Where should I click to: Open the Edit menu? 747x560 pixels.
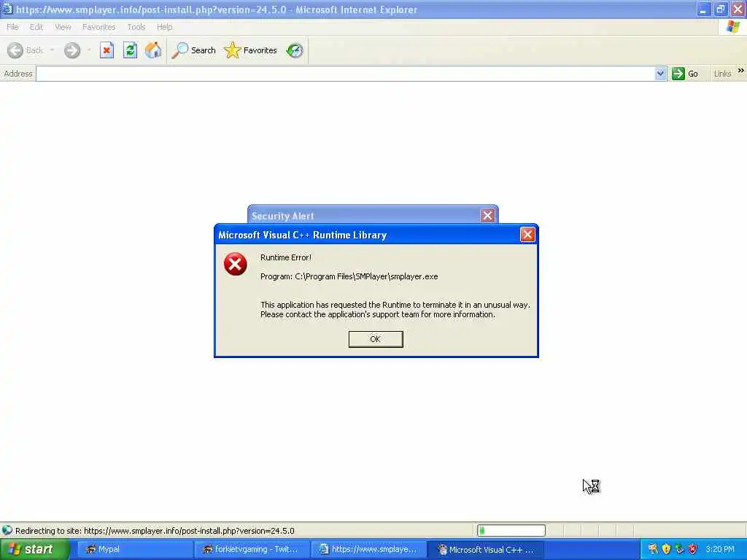click(36, 27)
